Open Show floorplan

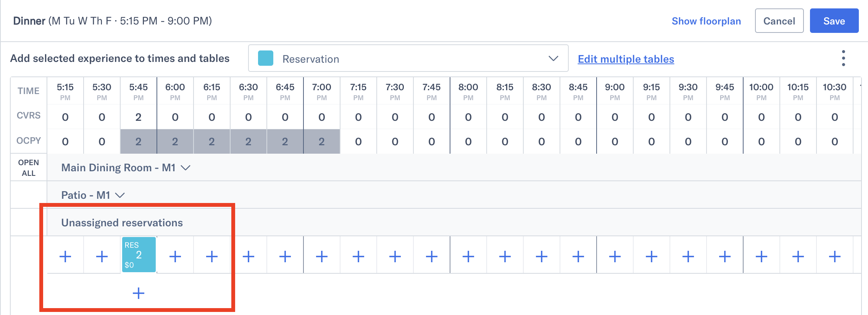[706, 21]
